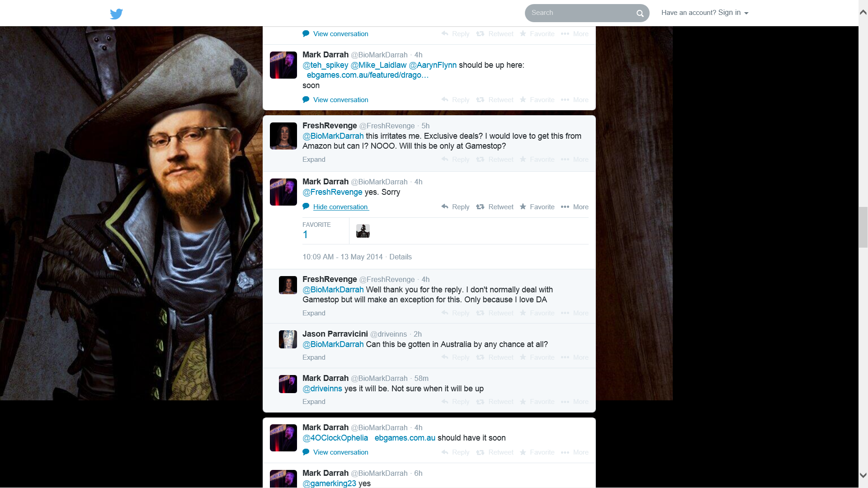868x488 pixels.
Task: Open the Twitter bird home icon
Action: coord(116,14)
